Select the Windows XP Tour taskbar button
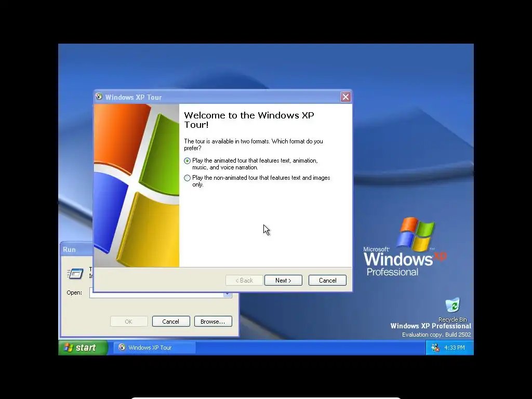Screen dimensions: 532x399 coord(154,348)
